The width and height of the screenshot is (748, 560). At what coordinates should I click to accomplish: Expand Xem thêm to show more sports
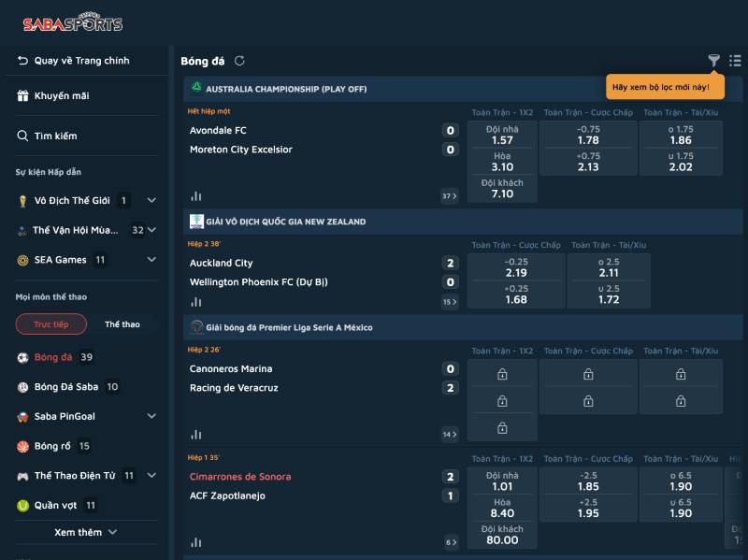pyautogui.click(x=85, y=532)
